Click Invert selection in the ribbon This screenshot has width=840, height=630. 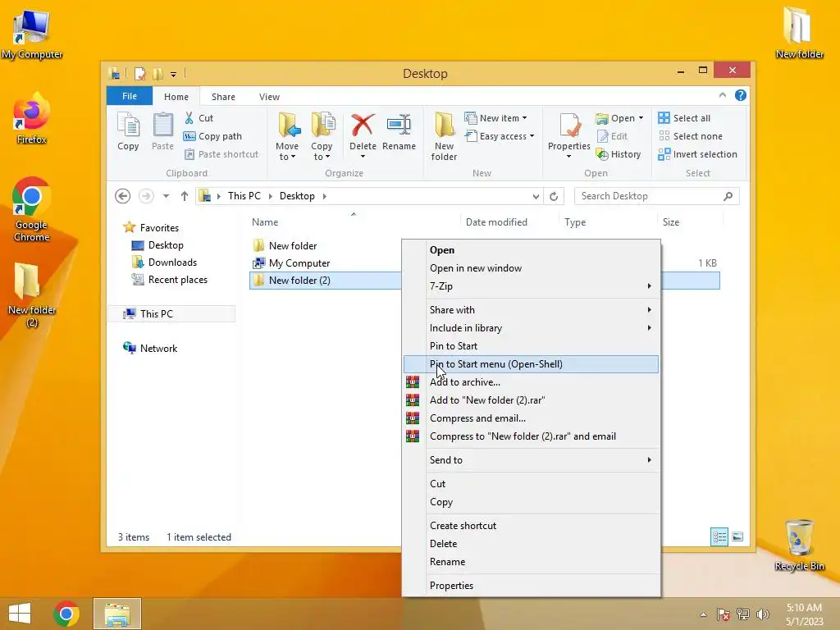(x=698, y=154)
